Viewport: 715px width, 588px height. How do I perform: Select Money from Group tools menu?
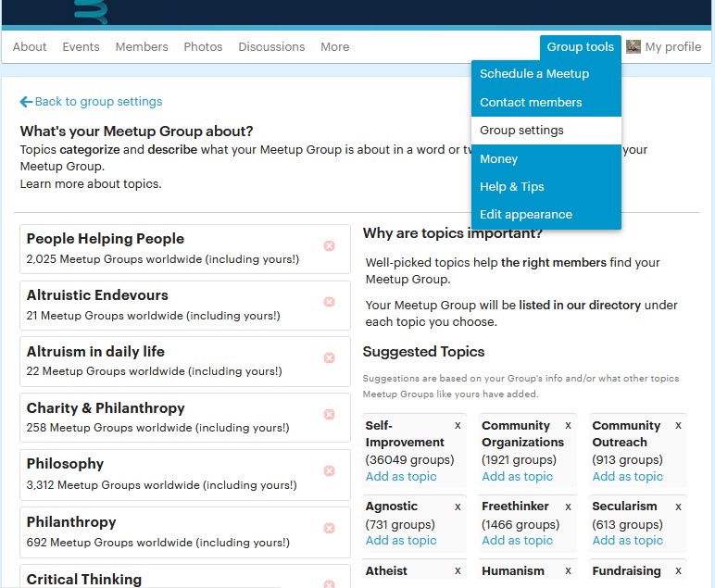546,159
